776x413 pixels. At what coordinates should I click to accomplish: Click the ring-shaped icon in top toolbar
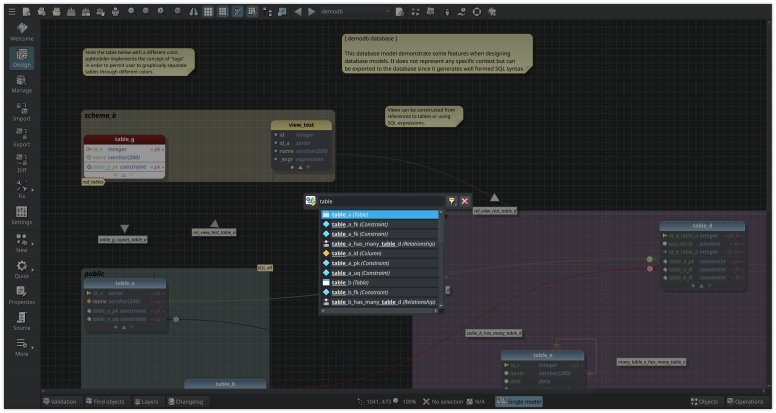477,11
